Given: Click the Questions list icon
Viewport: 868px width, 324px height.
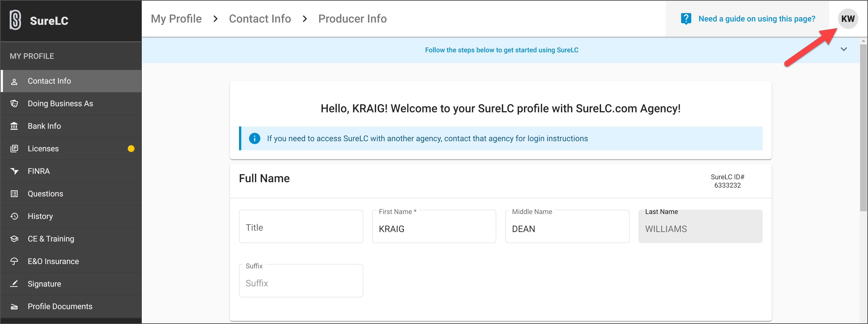Looking at the screenshot, I should point(14,194).
